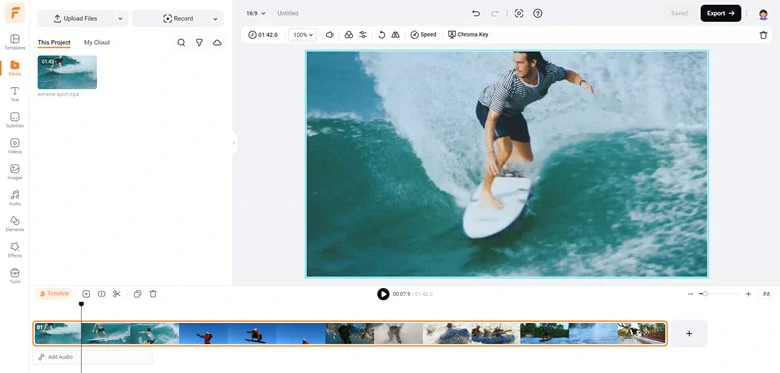The image size is (780, 373).
Task: Expand the Record dropdown arrow
Action: (x=215, y=18)
